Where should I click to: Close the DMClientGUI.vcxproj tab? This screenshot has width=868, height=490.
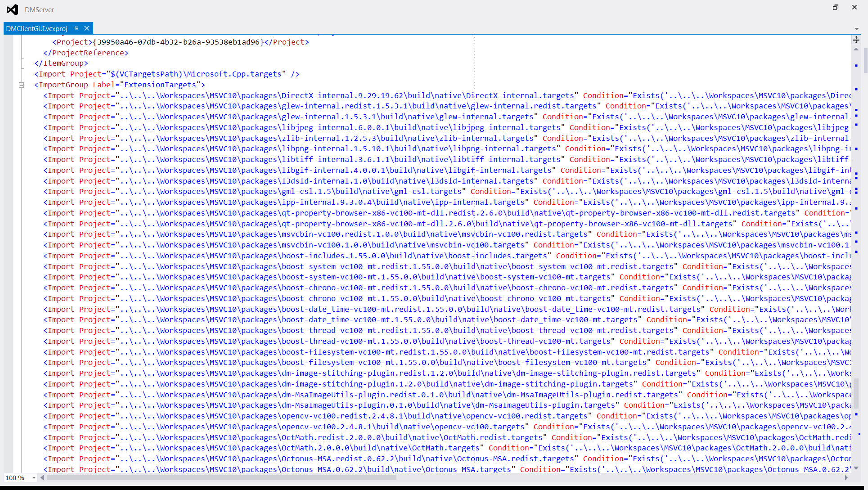coord(87,28)
